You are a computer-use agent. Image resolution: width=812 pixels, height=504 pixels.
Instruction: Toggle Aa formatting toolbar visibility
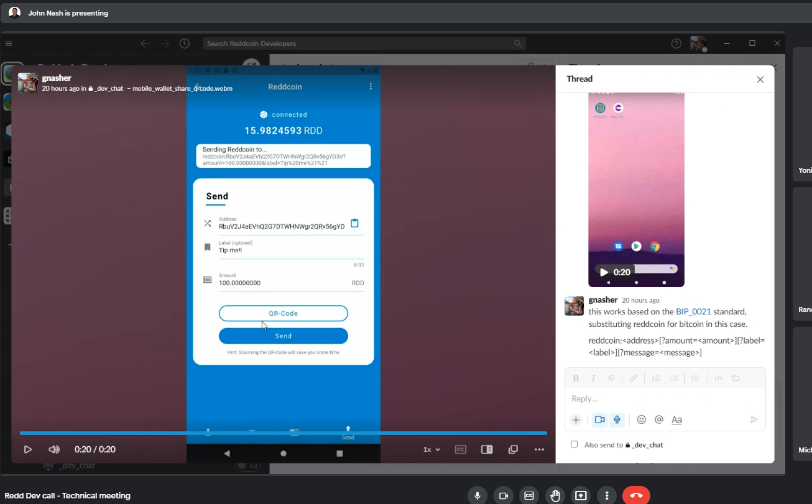(x=676, y=419)
